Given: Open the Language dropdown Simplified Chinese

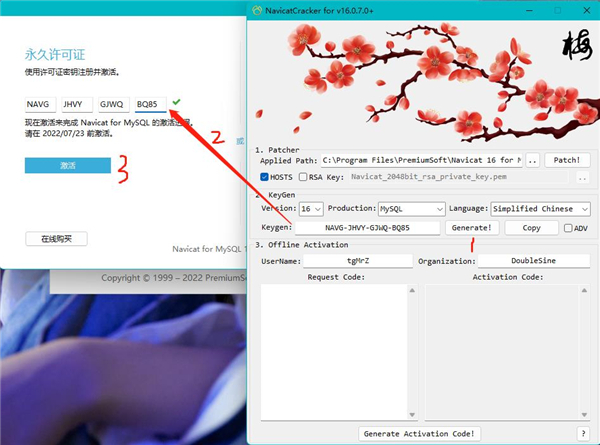Looking at the screenshot, I should tap(540, 209).
